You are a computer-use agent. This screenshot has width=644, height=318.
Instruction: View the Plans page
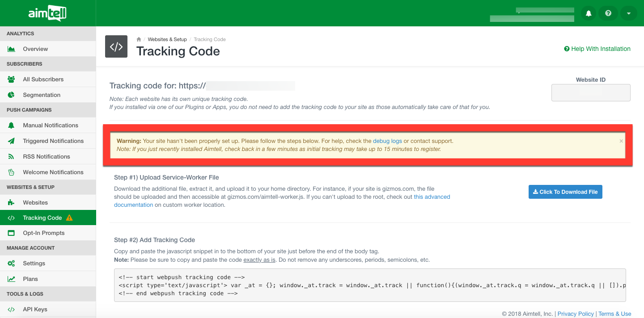48,279
